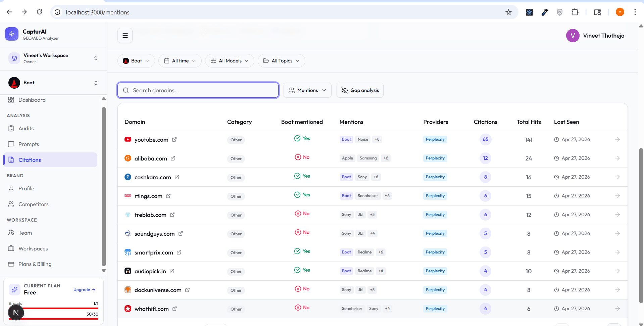Expand the +8 mentions for youtube.com
644x326 pixels.
(x=377, y=139)
